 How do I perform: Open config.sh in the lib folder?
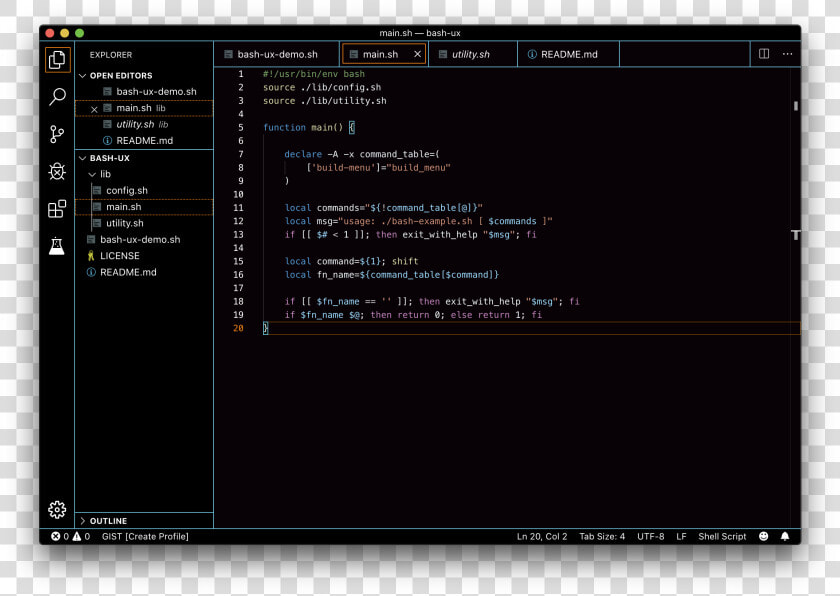point(144,191)
